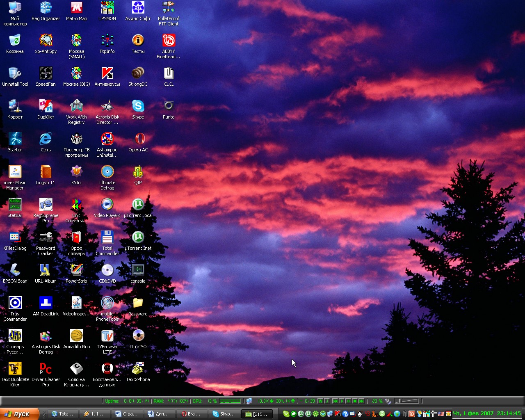Toggle the J button in StatBar

point(327,401)
